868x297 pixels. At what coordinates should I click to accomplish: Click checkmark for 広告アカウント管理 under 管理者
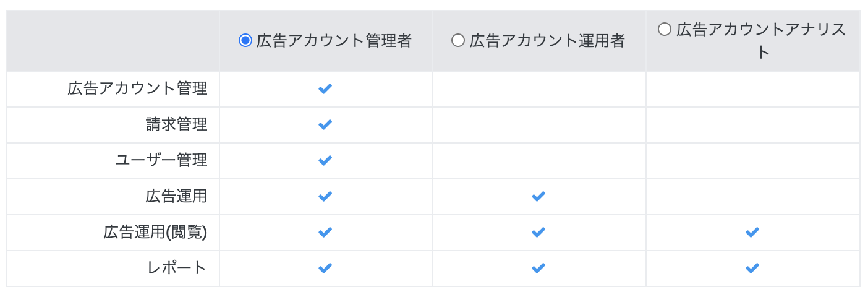coord(325,88)
